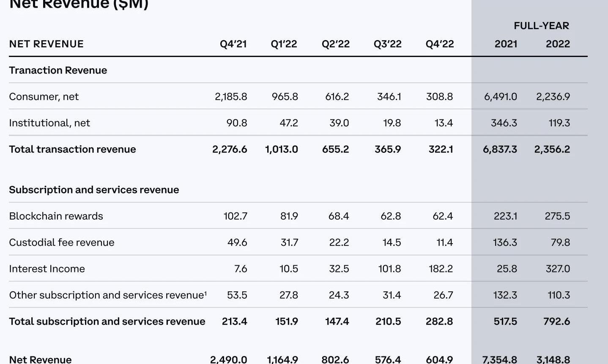Click the 6,837.3 total transaction value
The image size is (608, 364).
click(x=500, y=149)
